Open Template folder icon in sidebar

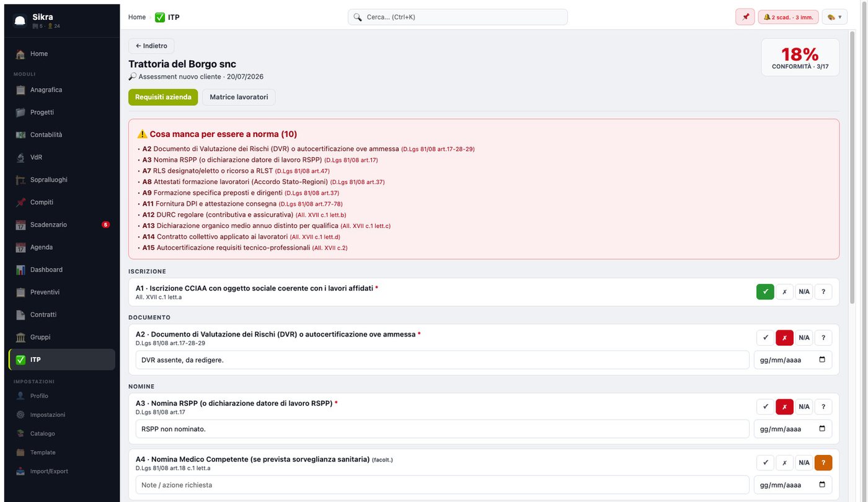tap(20, 452)
